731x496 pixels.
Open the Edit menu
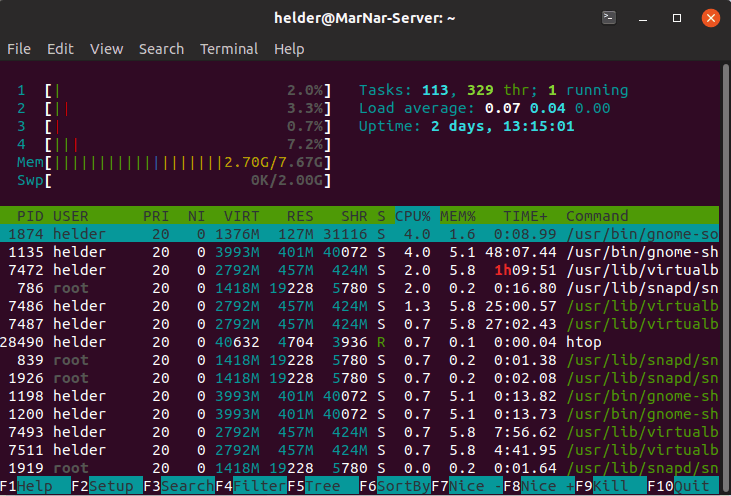(60, 49)
